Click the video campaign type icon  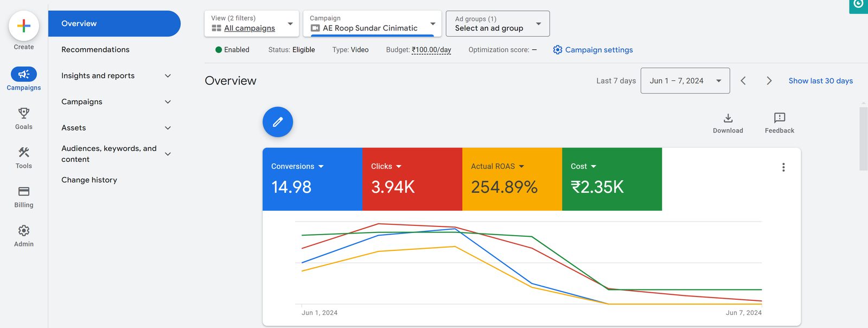click(315, 28)
